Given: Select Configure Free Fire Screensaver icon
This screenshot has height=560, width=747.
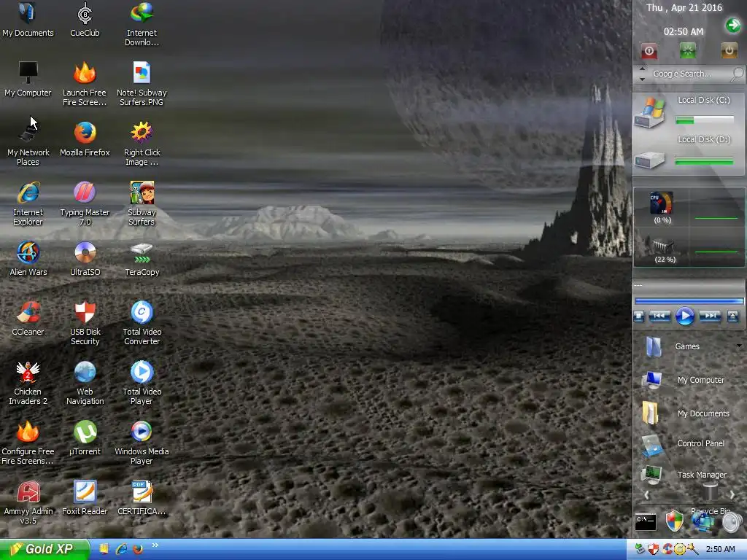Looking at the screenshot, I should point(28,443).
